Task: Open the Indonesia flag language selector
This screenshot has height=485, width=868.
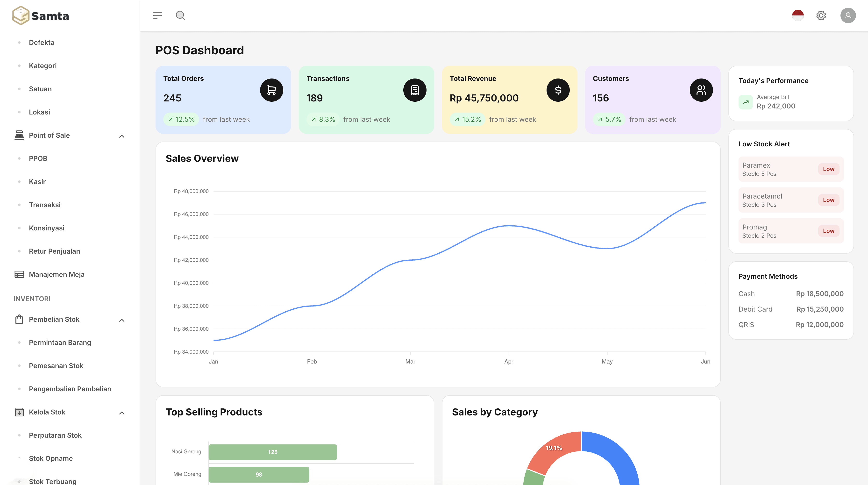Action: tap(797, 15)
